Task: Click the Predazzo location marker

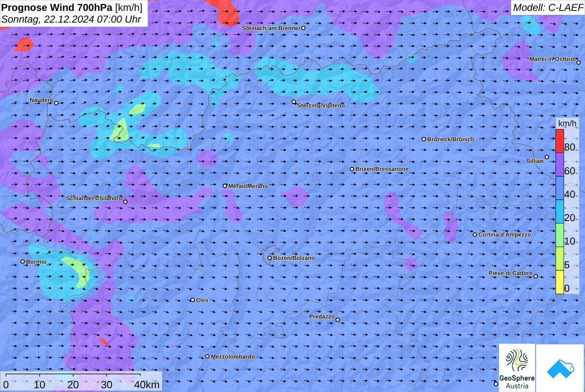Action: coord(338,320)
